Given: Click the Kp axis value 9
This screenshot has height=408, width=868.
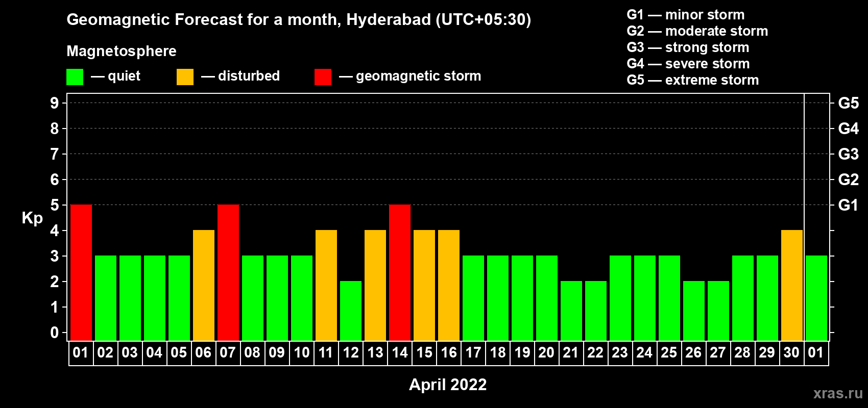Looking at the screenshot, I should pos(55,103).
